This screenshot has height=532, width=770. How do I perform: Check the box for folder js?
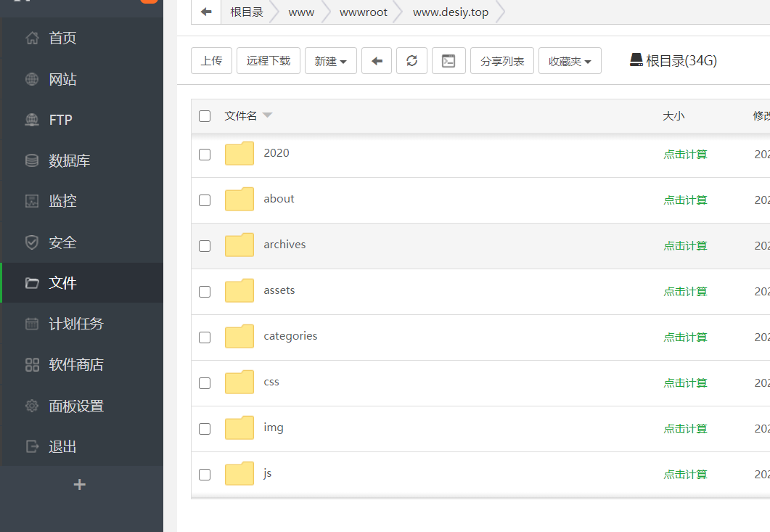click(205, 474)
